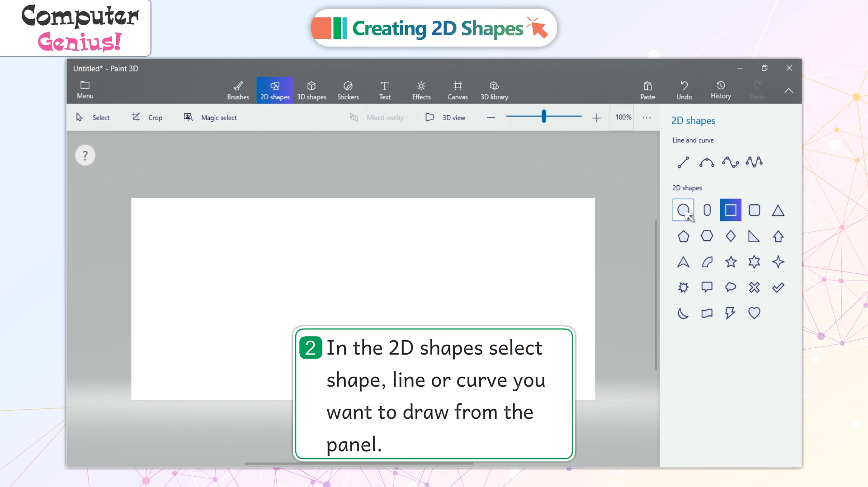
Task: Open the Canvas tab
Action: pos(458,90)
